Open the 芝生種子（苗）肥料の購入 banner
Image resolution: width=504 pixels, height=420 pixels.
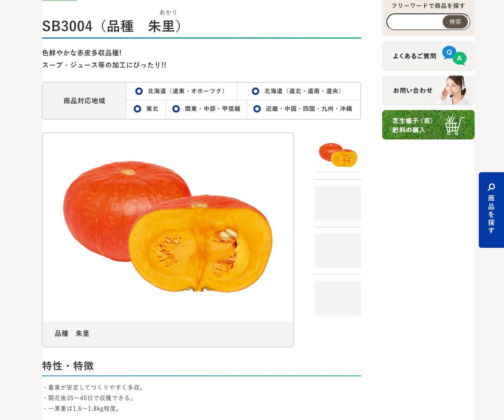pyautogui.click(x=428, y=125)
